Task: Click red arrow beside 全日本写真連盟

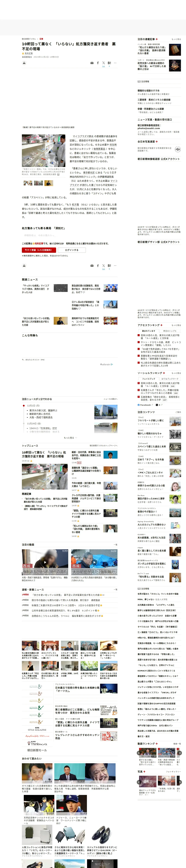Action: (157, 141)
